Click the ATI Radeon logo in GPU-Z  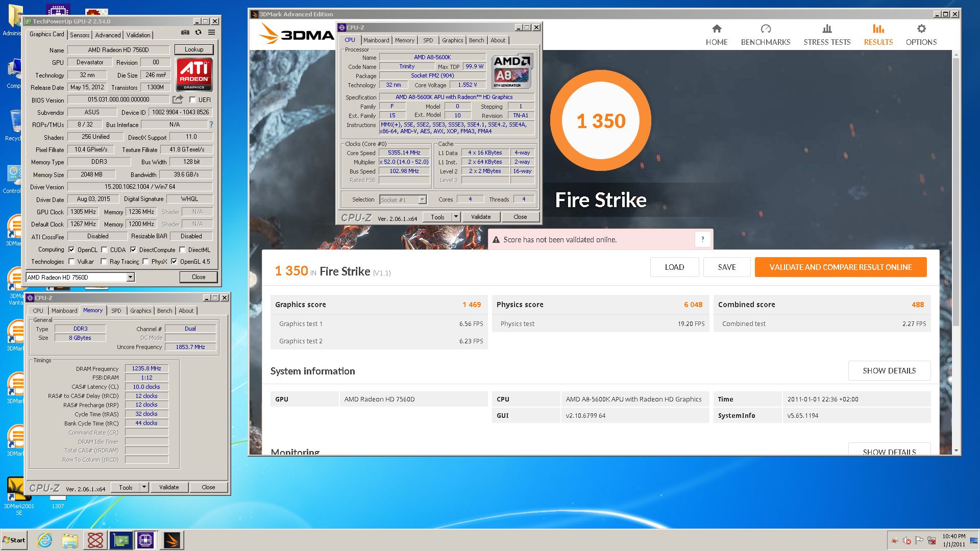tap(194, 74)
